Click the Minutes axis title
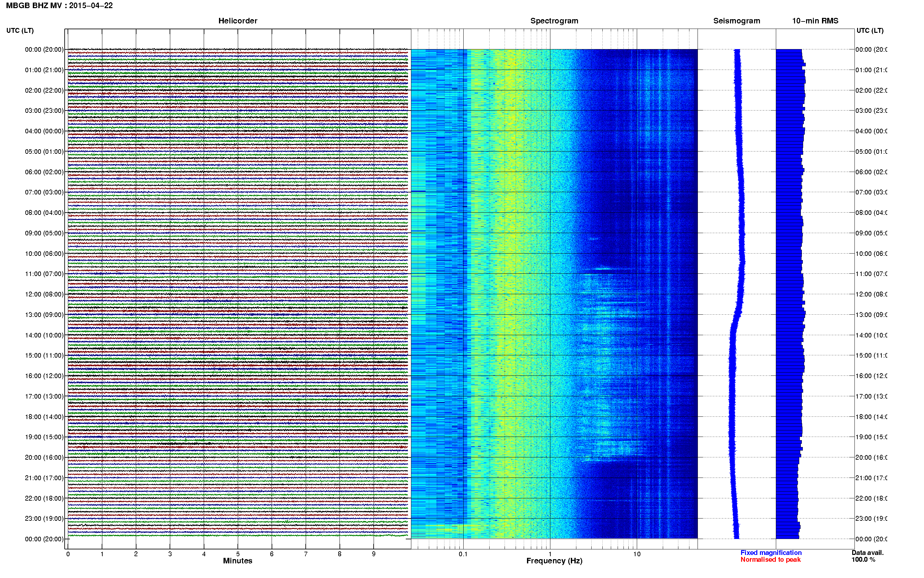 (x=237, y=561)
